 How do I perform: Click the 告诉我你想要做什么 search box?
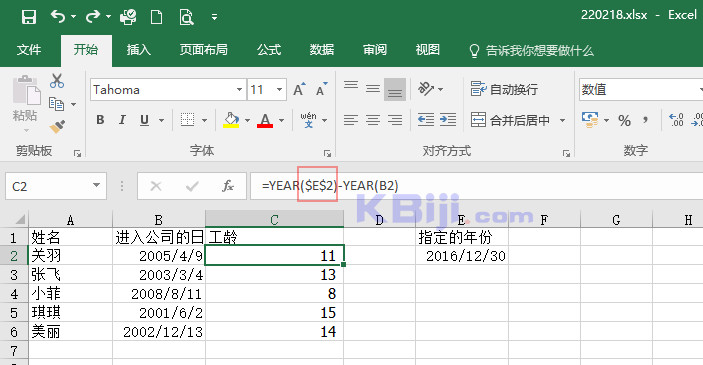532,50
